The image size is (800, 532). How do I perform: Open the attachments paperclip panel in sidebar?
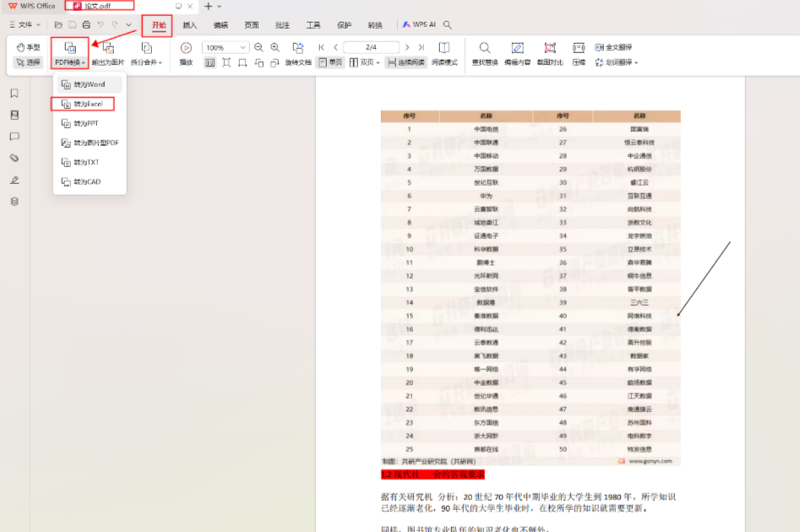pyautogui.click(x=14, y=158)
